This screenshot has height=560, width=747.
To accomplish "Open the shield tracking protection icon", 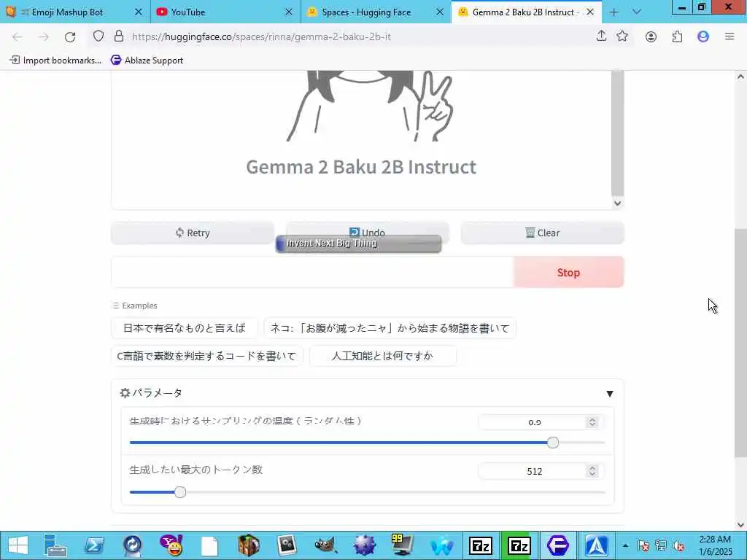I will click(98, 36).
